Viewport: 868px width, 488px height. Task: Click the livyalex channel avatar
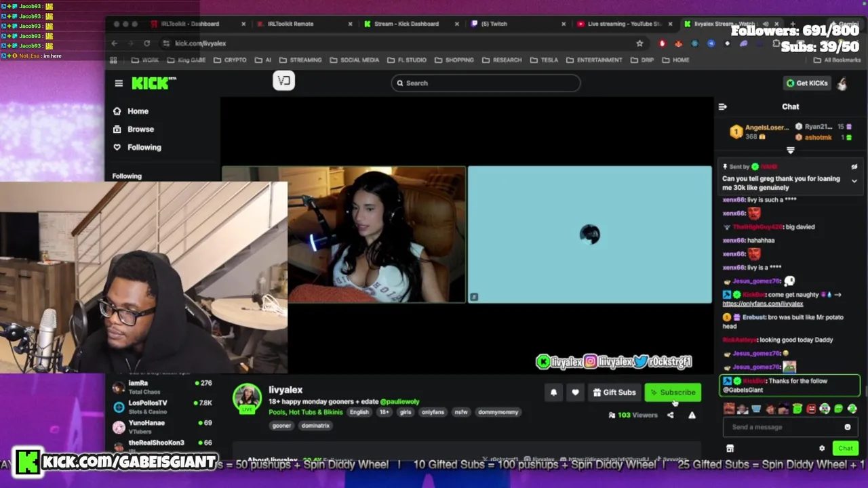pyautogui.click(x=247, y=399)
